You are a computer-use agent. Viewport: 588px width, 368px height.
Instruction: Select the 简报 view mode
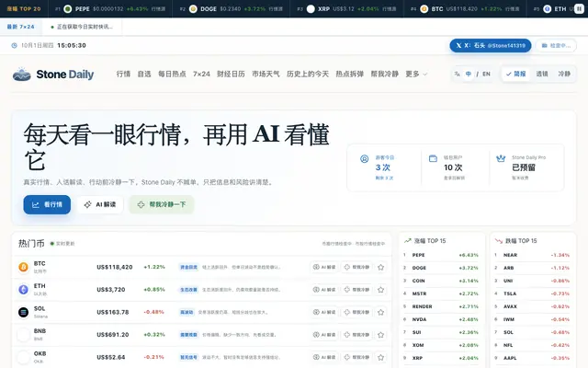(x=516, y=74)
